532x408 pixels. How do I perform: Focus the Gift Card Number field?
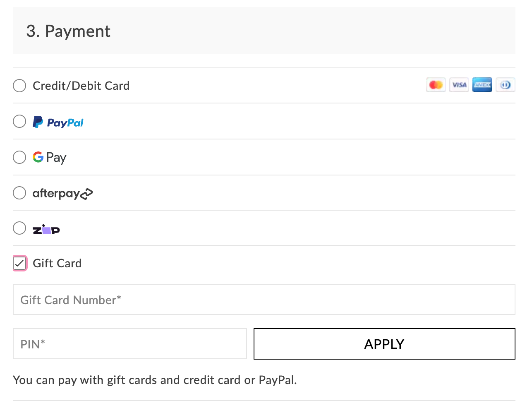tap(264, 300)
